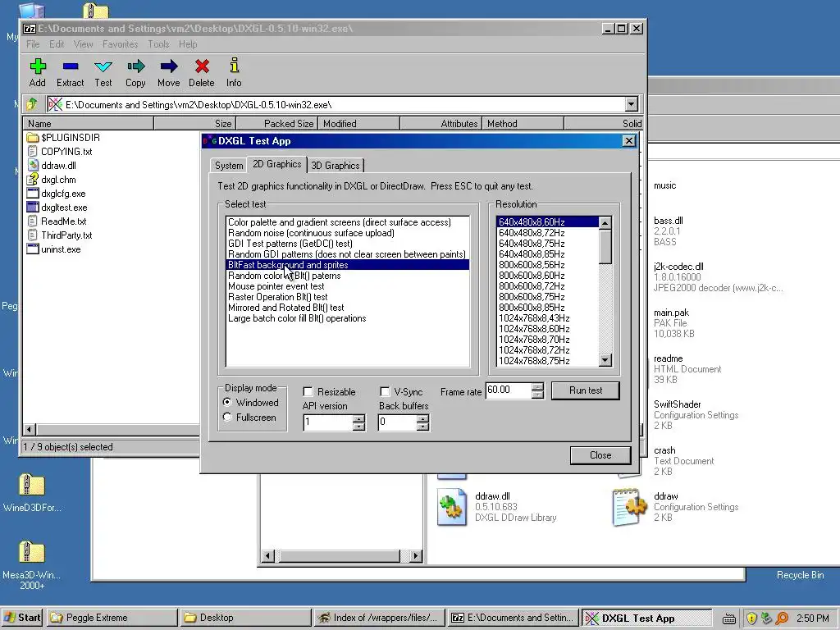This screenshot has width=840, height=630.
Task: Switch to the Index of /wrappers/files taskbar button
Action: [379, 618]
